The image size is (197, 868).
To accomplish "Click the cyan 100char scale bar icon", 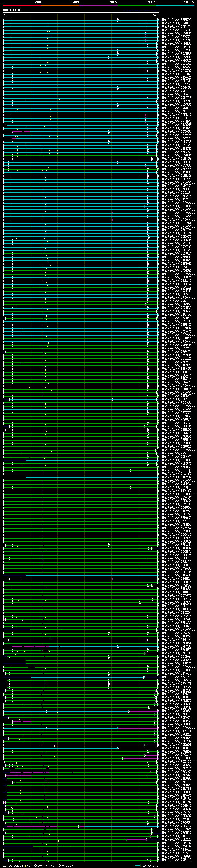I will (x=137, y=866).
